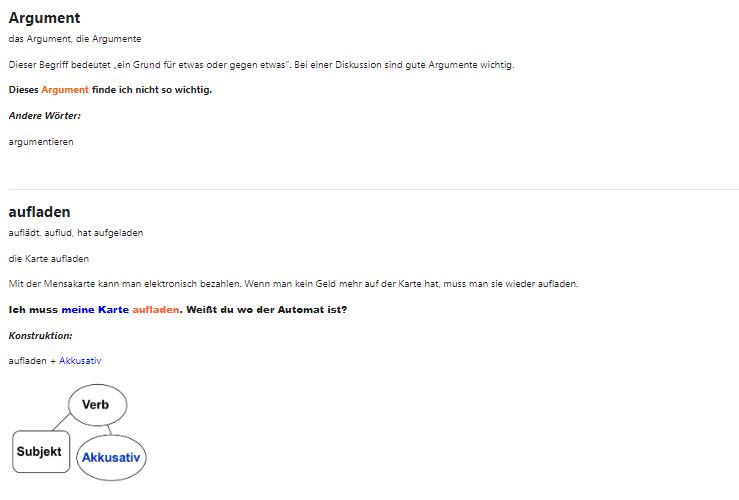This screenshot has height=500, width=739.
Task: Click the Subjekt box in diagram
Action: point(39,452)
